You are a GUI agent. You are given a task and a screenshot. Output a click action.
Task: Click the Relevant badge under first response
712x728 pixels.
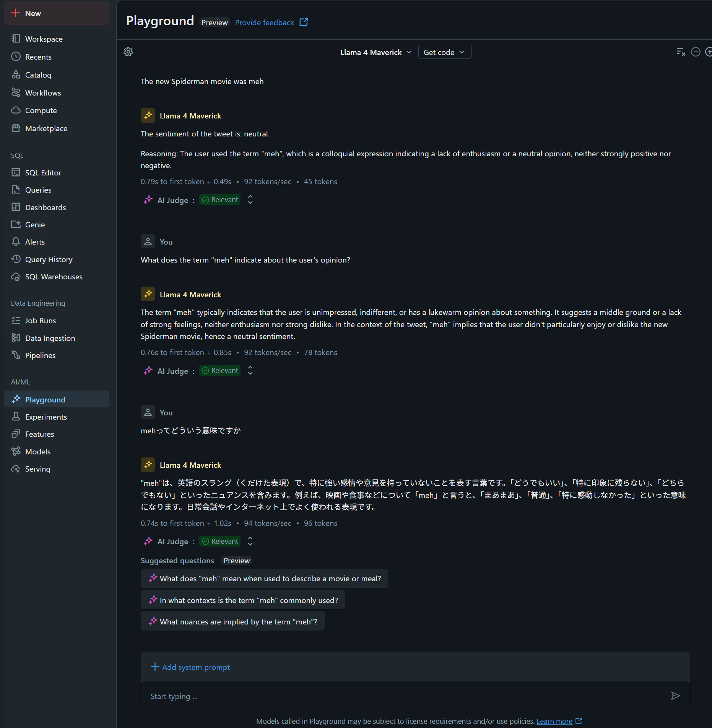220,200
